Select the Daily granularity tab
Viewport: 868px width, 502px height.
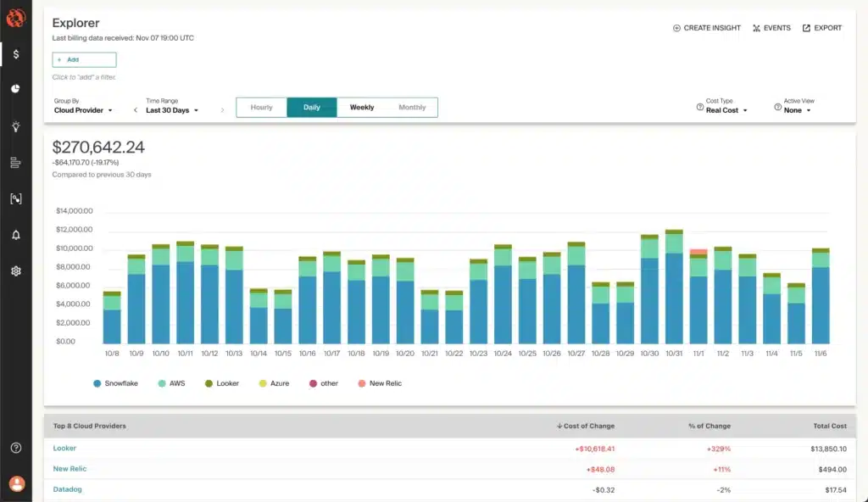coord(312,108)
